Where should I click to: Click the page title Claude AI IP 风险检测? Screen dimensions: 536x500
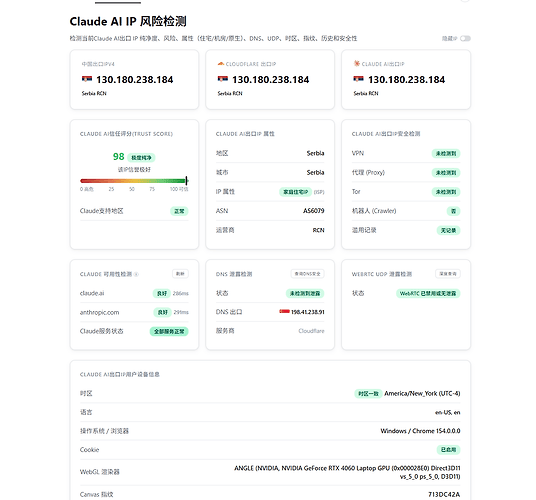point(128,22)
